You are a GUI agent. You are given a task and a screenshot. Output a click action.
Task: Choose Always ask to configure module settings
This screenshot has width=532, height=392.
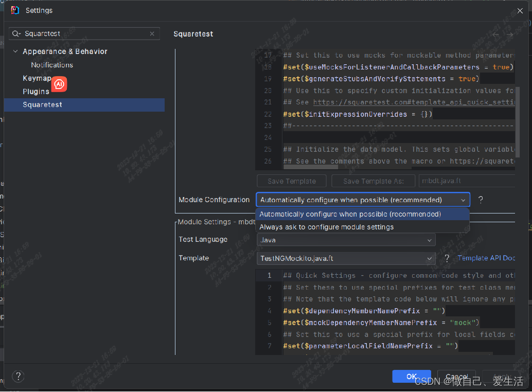point(362,227)
